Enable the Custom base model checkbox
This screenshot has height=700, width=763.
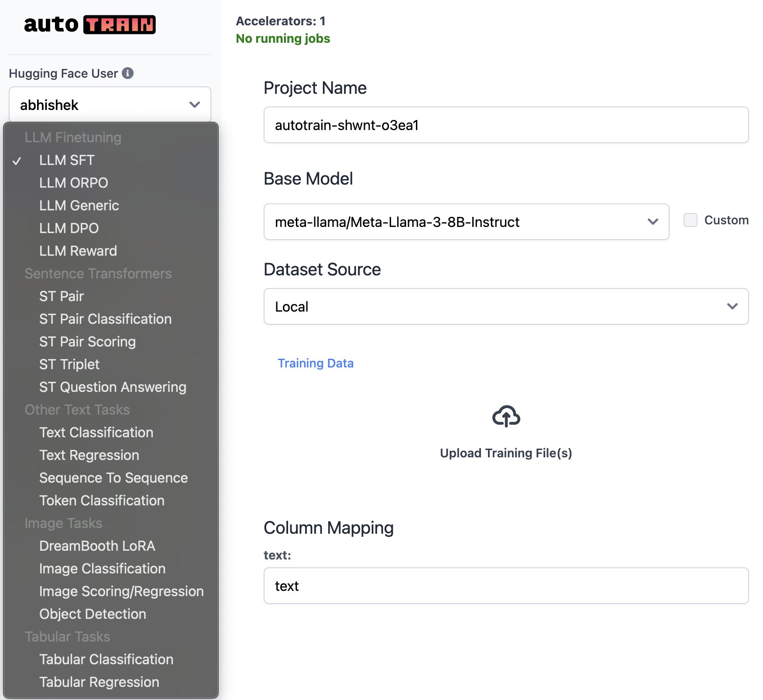690,220
